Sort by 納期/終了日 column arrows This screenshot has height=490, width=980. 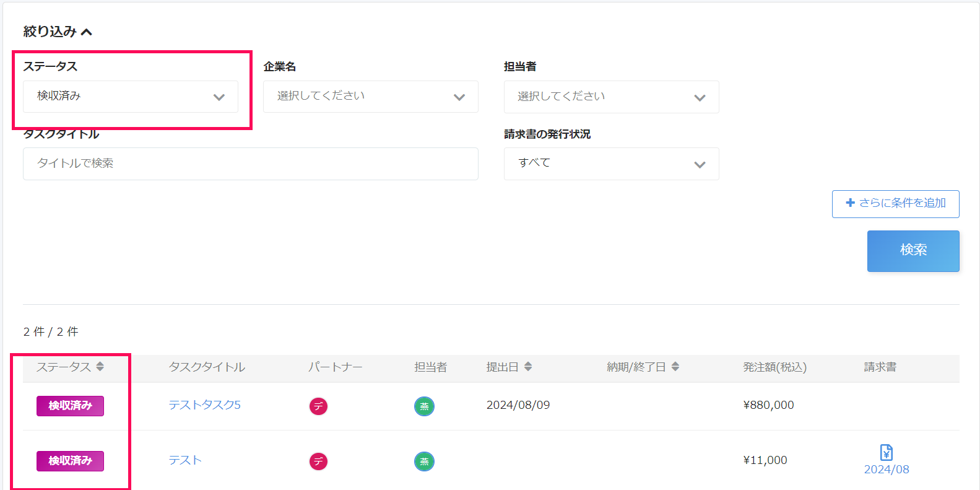coord(675,367)
